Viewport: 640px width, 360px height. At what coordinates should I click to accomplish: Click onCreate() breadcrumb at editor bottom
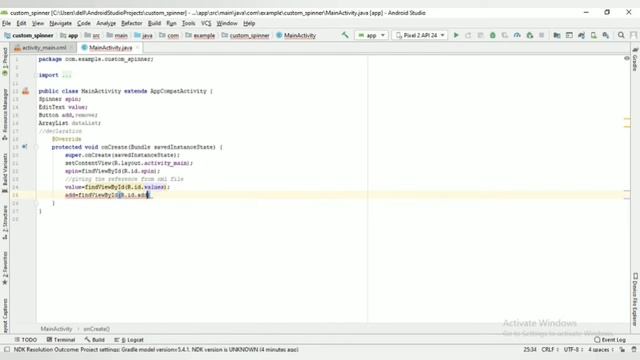click(96, 329)
